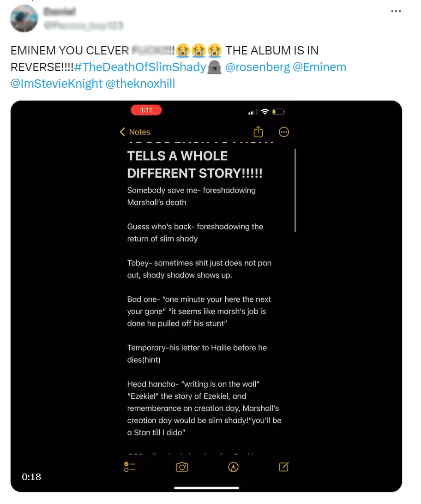The image size is (421, 504).
Task: Click the poster's profile avatar
Action: [x=24, y=18]
